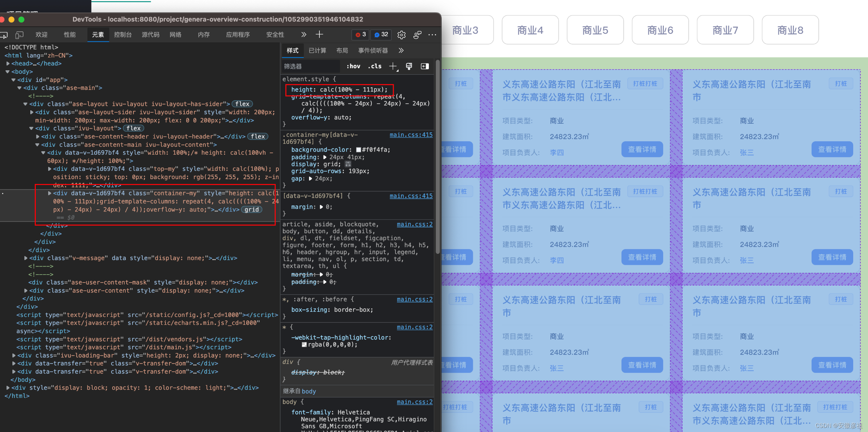Show more DevTools tabs chevron
The height and width of the screenshot is (432, 868).
(x=304, y=34)
